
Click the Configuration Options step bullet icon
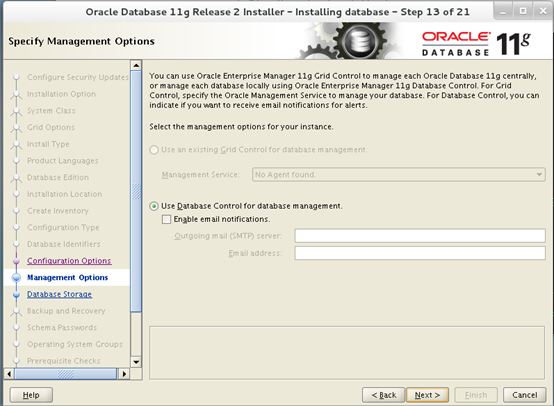pos(16,261)
